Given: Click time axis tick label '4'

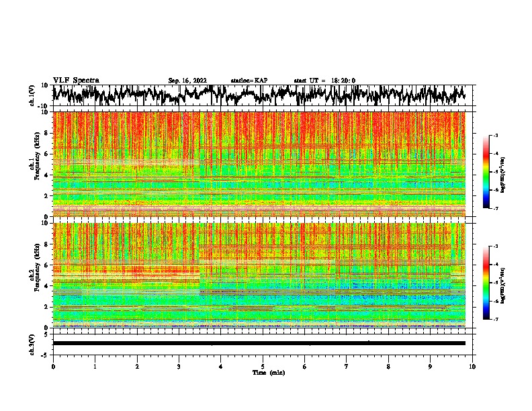Looking at the screenshot, I should pos(221,367).
